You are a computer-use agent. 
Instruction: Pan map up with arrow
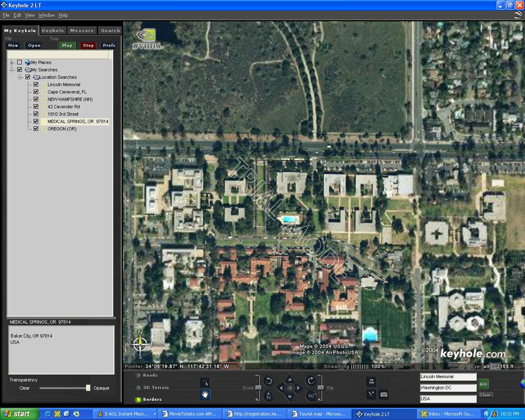(x=290, y=378)
